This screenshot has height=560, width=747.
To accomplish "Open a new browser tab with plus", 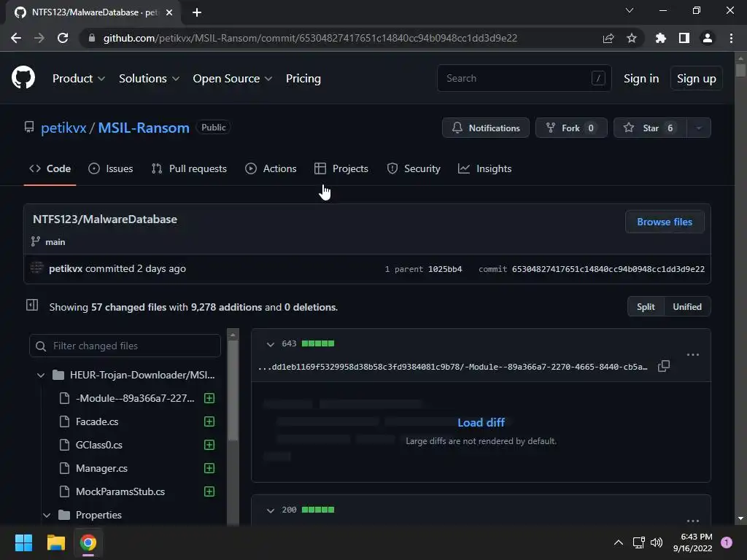I will (197, 12).
